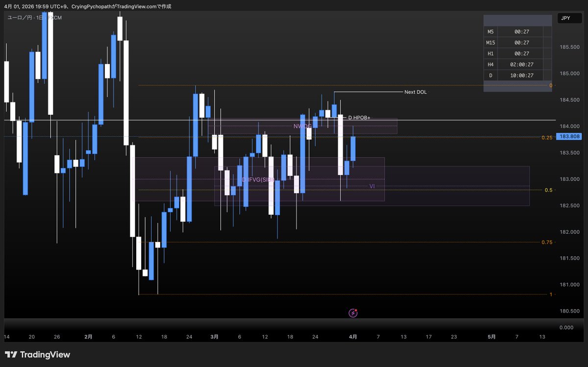Click the 181.000 price axis label
This screenshot has height=367, width=588.
570,285
